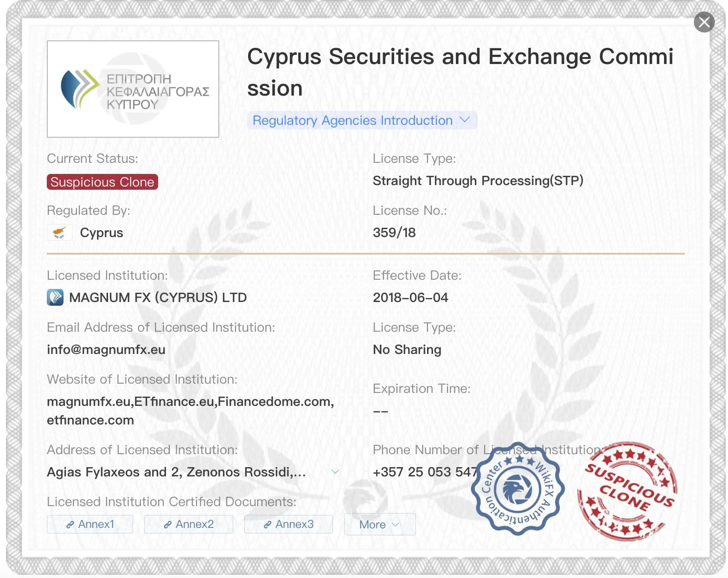
Task: Click the link icon on Annex2
Action: [168, 525]
